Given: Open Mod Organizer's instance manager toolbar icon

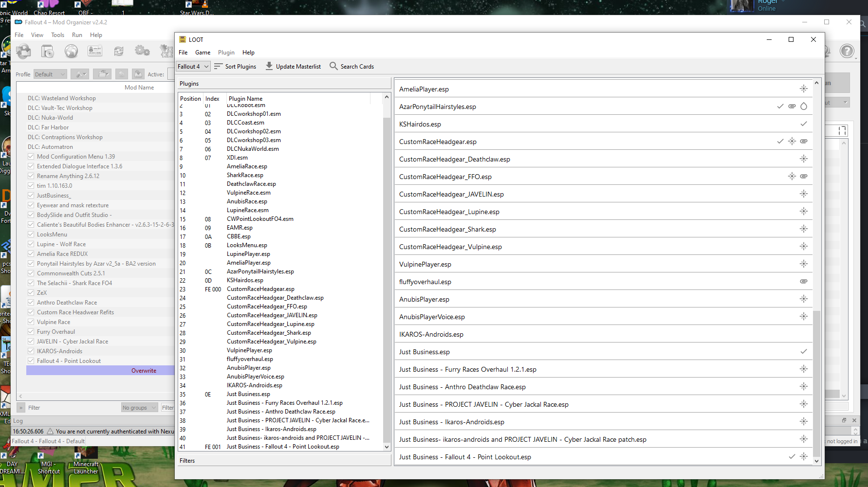Looking at the screenshot, I should tap(23, 51).
